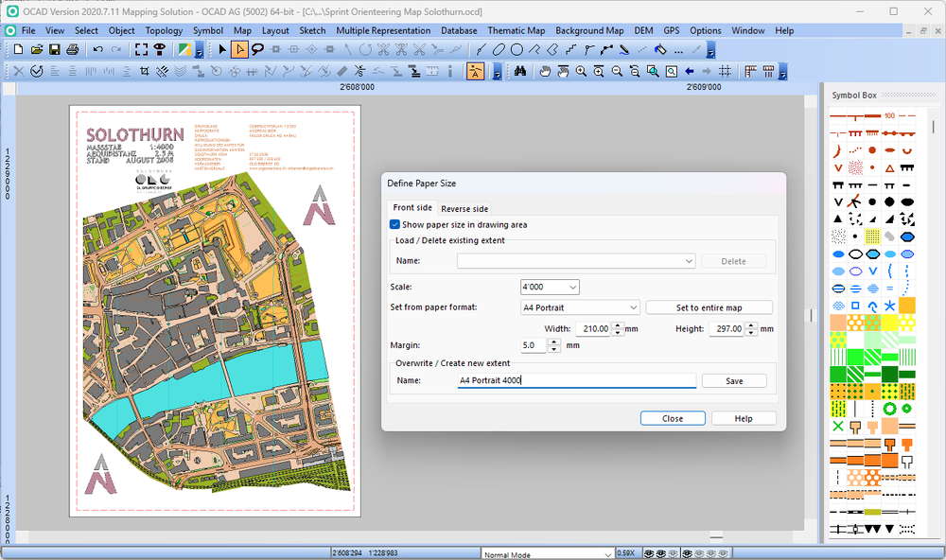Open the Thematic Map menu
The image size is (946, 560).
pos(516,30)
